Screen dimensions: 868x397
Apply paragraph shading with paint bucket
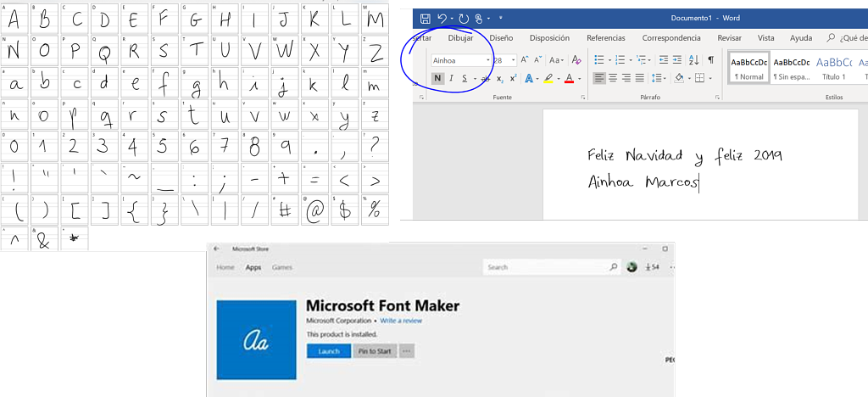coord(679,78)
